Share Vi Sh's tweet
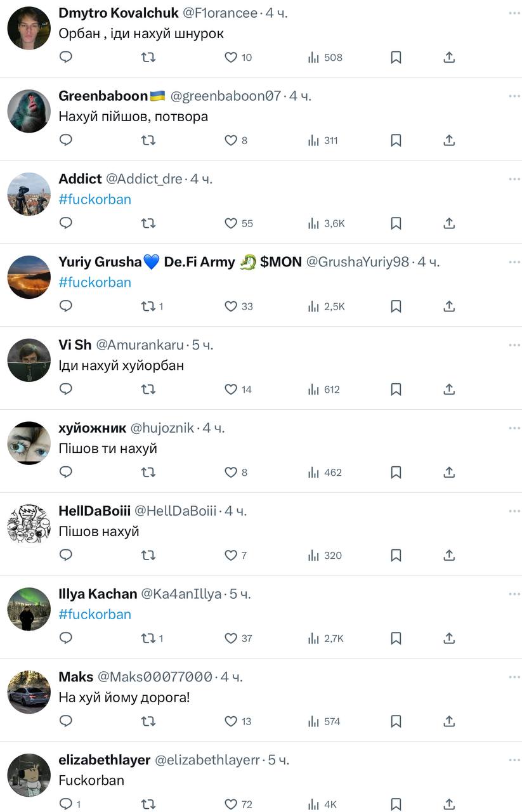The height and width of the screenshot is (812, 522). (449, 390)
